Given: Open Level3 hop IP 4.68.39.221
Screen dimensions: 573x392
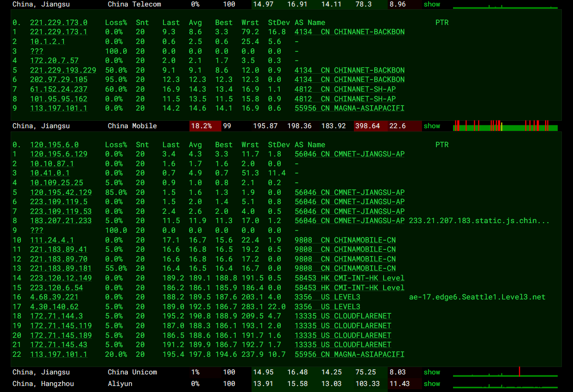Looking at the screenshot, I should 54,297.
